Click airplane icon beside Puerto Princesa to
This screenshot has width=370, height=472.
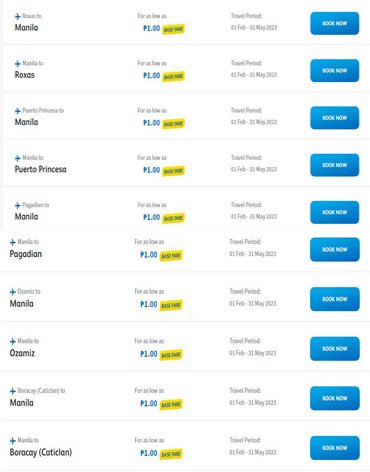(18, 111)
